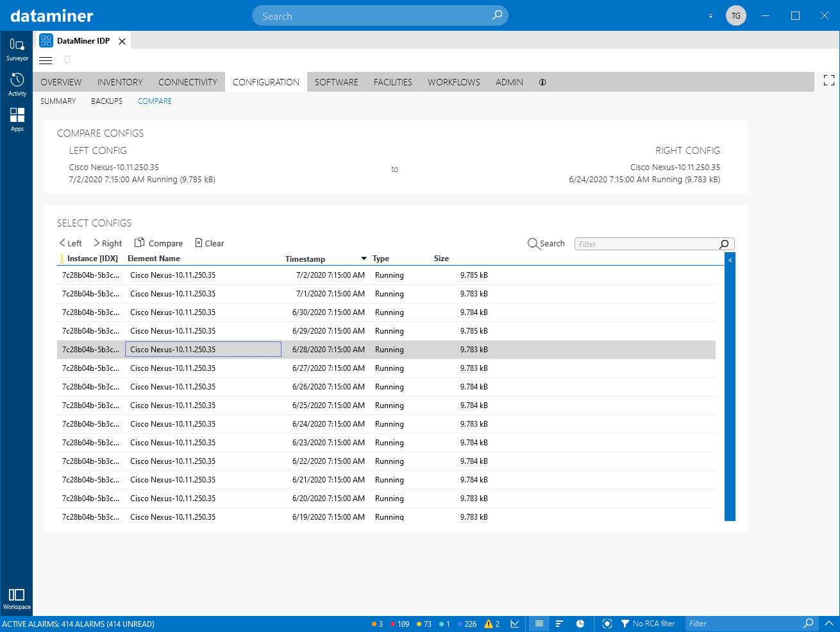Screen dimensions: 840x632
Task: Open the TG user avatar menu
Action: click(x=736, y=15)
